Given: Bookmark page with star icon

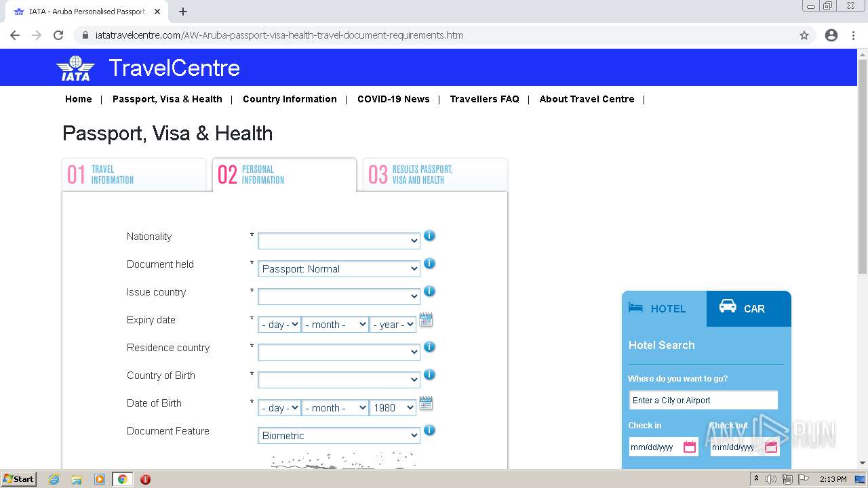Looking at the screenshot, I should [x=804, y=35].
